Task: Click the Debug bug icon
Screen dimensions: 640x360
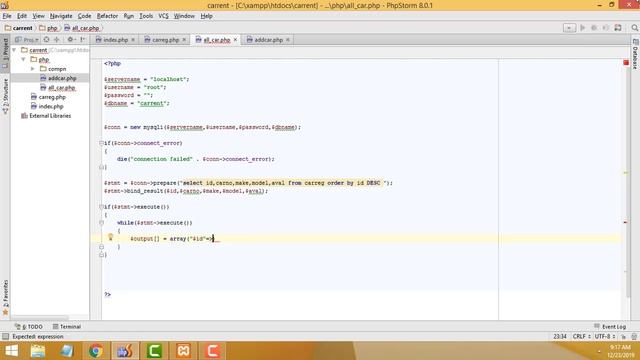Action: [x=594, y=28]
